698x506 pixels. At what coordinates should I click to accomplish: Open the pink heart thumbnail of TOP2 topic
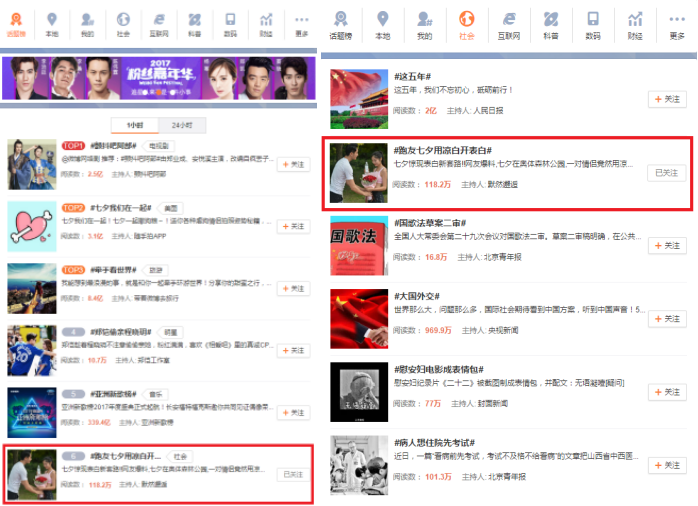tap(28, 226)
